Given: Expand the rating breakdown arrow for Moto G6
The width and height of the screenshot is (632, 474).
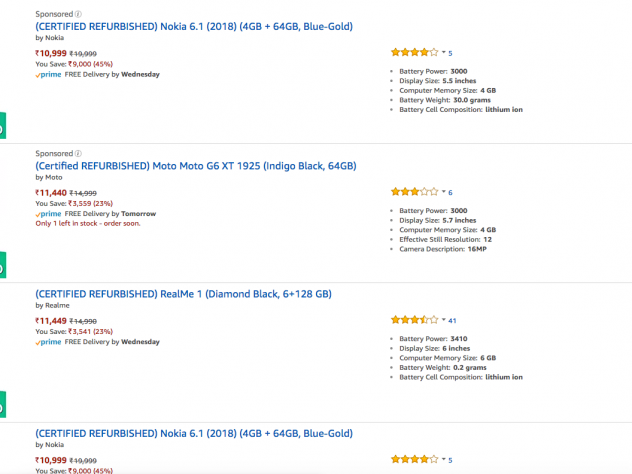Looking at the screenshot, I should (443, 192).
